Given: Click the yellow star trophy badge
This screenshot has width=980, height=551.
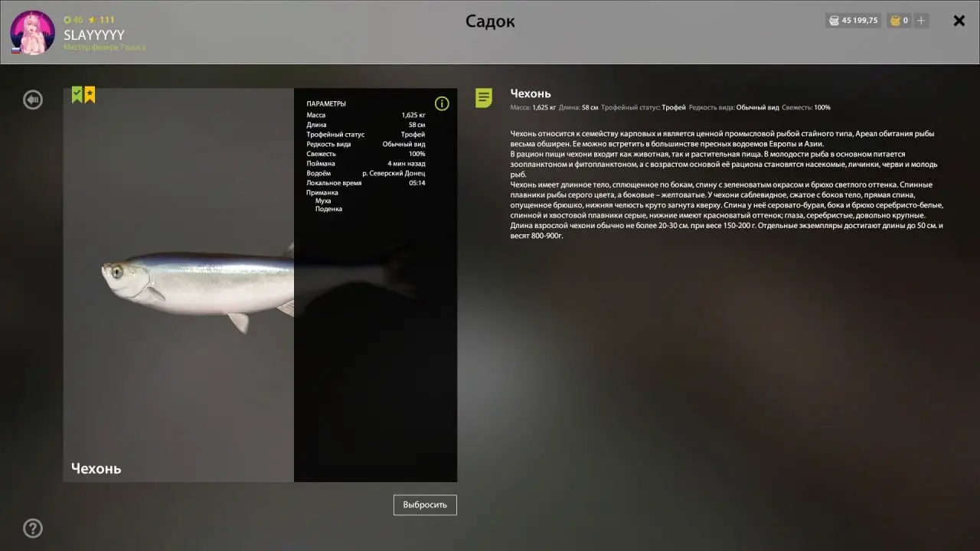Looking at the screenshot, I should click(x=90, y=94).
